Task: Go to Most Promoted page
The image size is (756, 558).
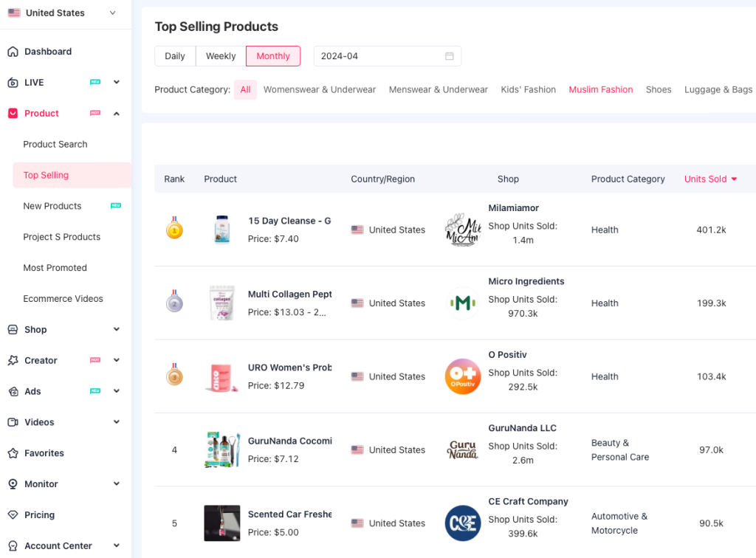Action: point(55,268)
